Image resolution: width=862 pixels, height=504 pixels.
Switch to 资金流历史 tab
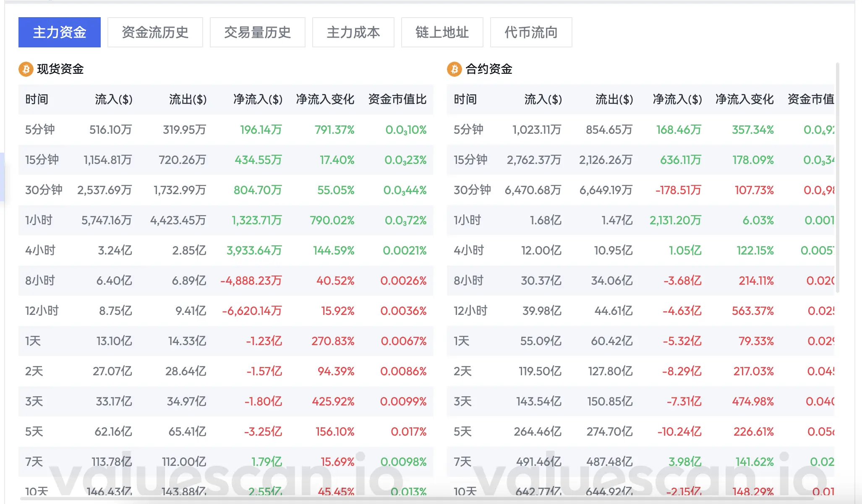point(155,32)
